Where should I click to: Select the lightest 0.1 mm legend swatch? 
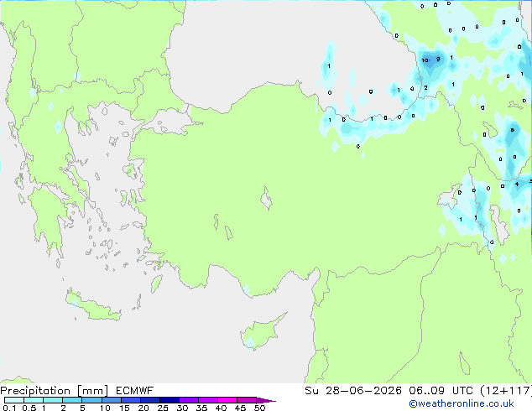[14, 400]
